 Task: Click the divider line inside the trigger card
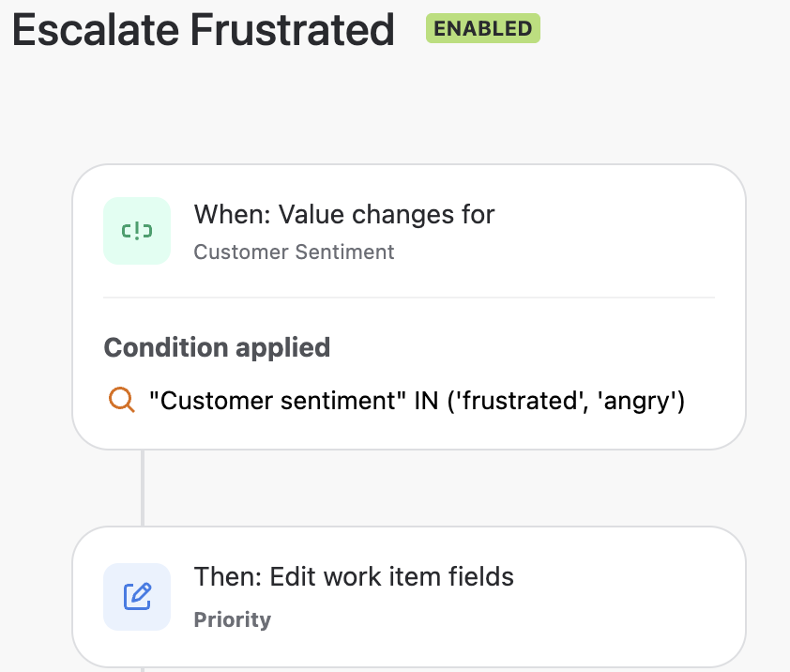point(409,298)
